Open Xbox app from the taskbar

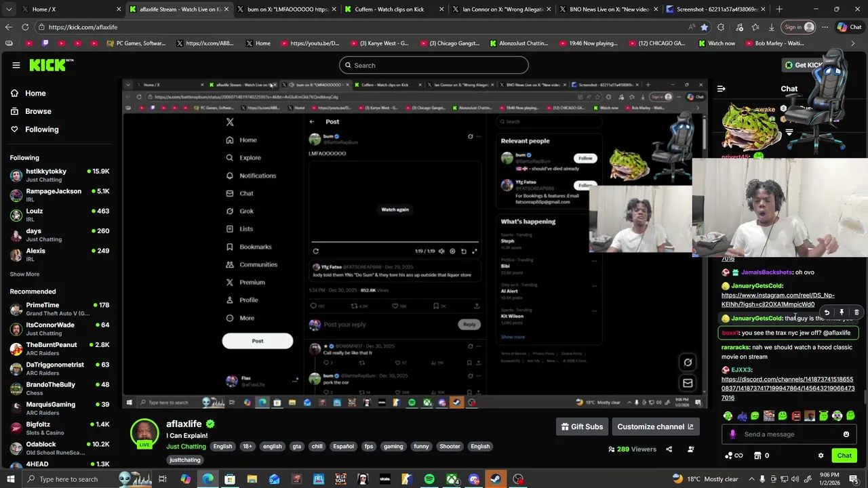[x=452, y=479]
